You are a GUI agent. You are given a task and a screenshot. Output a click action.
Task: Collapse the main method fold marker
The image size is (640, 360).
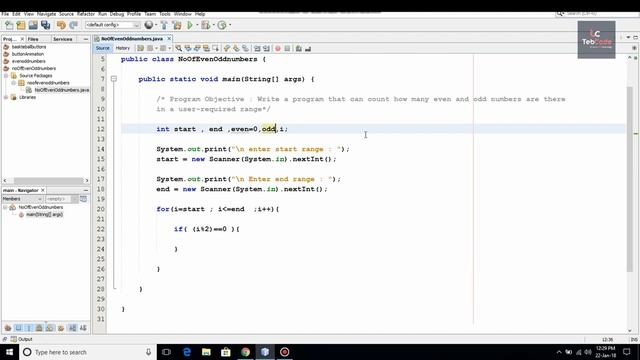pos(114,79)
